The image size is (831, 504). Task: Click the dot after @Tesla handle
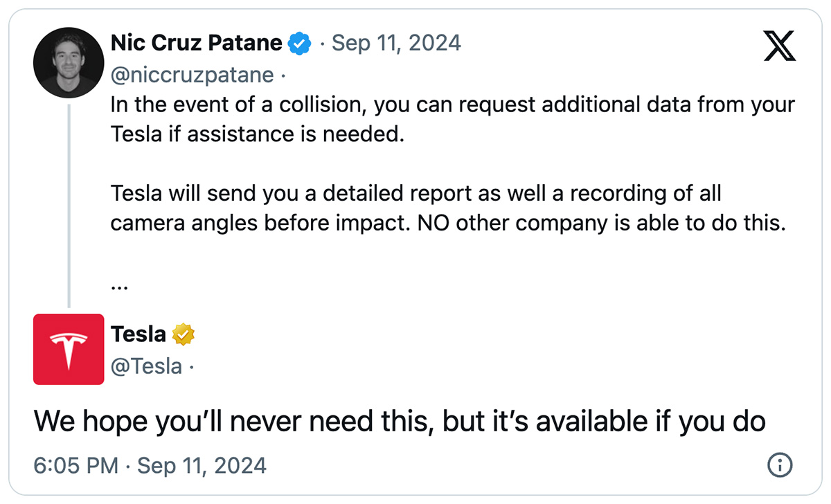click(x=191, y=367)
